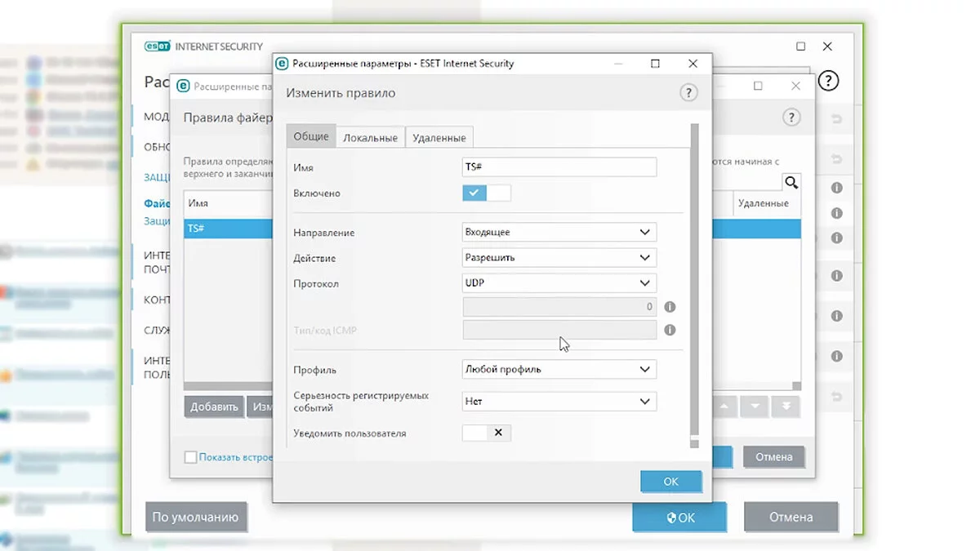Viewport: 980px width, 551px height.
Task: Check the Показать встроенные checkbox
Action: pyautogui.click(x=190, y=457)
